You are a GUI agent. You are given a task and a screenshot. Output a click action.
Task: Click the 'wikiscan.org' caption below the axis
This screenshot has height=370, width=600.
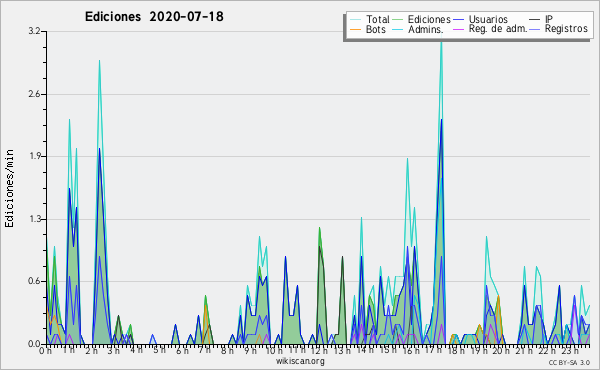click(x=300, y=361)
